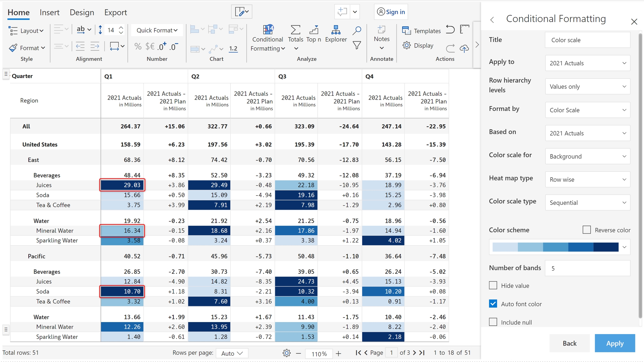The image size is (644, 362).
Task: Open pagination settings gear icon
Action: [x=287, y=353]
